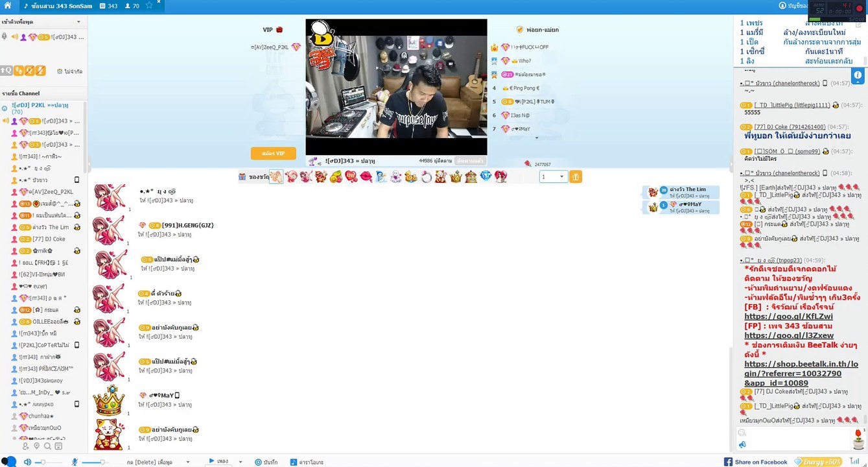Click the queue-up Q button

(x=6, y=71)
